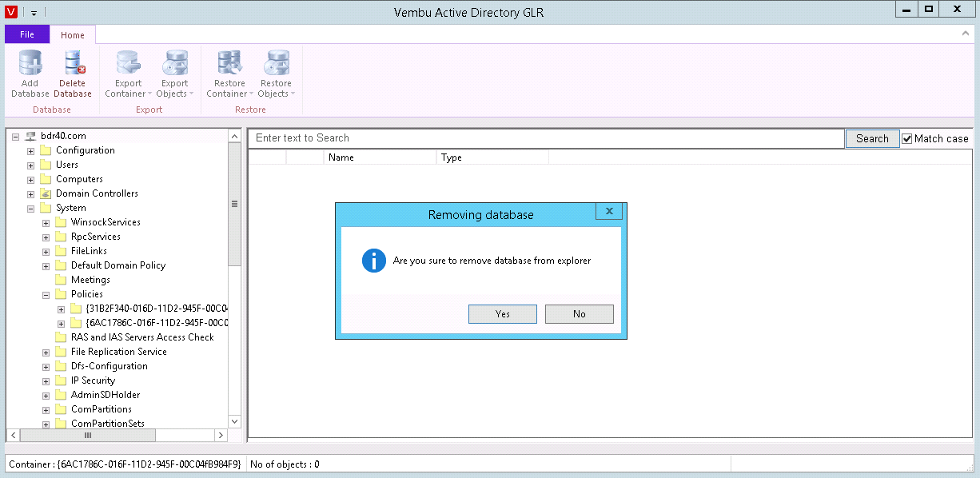Open the File tab
Screen dimensions: 980x478
[x=27, y=34]
